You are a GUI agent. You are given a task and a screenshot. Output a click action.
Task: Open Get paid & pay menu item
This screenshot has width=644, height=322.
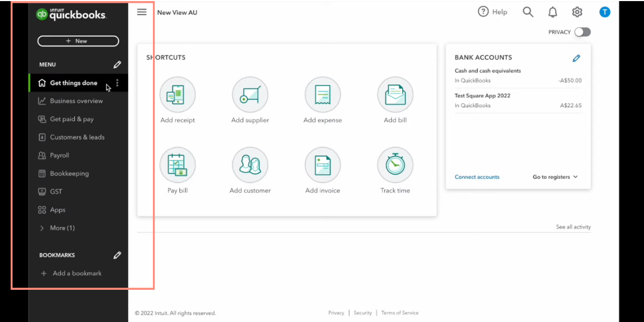[71, 119]
